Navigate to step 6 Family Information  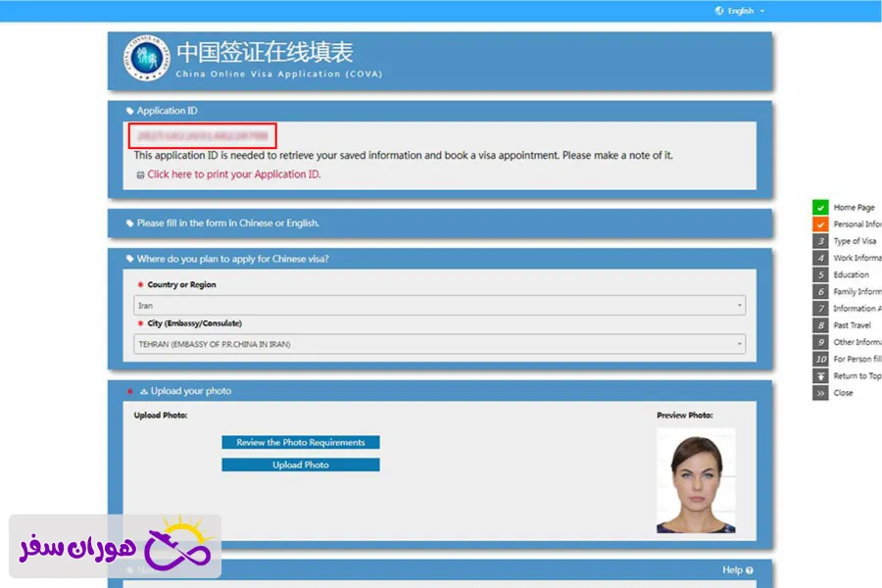(820, 292)
